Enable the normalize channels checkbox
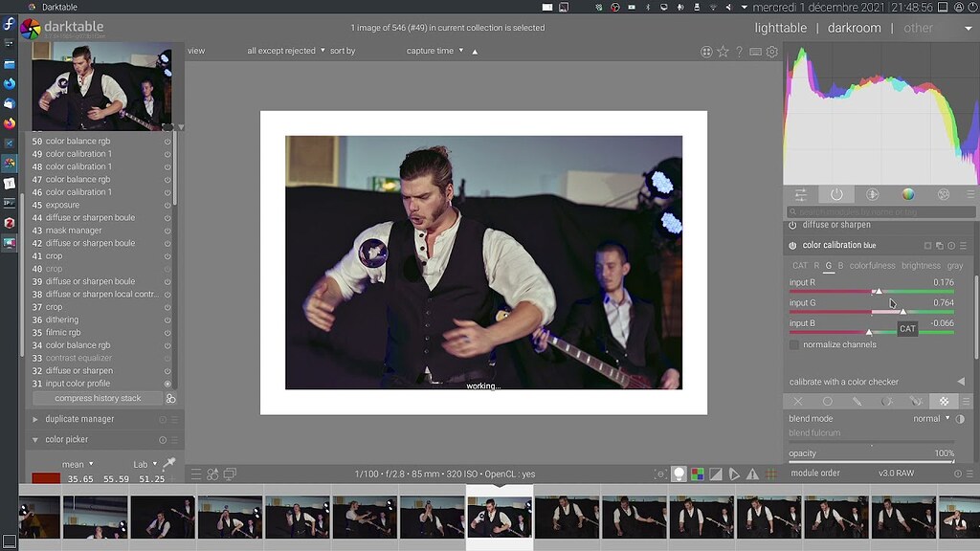The width and height of the screenshot is (980, 551). 795,344
